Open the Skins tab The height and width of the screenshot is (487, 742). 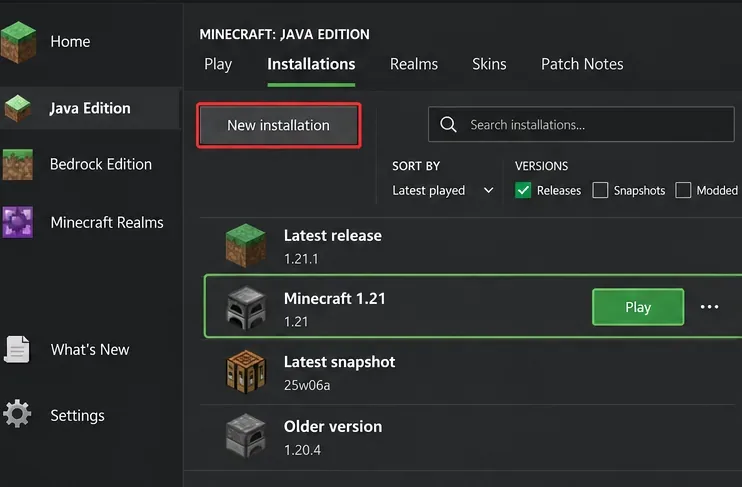(489, 64)
